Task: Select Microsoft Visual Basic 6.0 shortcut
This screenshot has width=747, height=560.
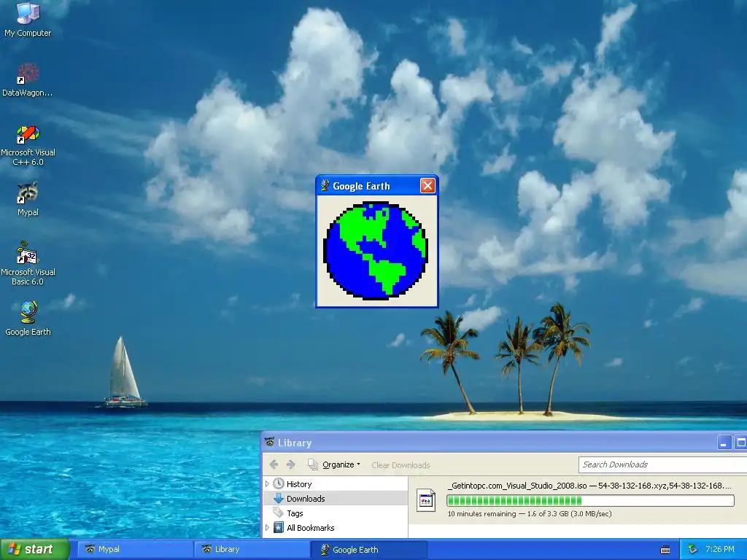Action: (28, 264)
